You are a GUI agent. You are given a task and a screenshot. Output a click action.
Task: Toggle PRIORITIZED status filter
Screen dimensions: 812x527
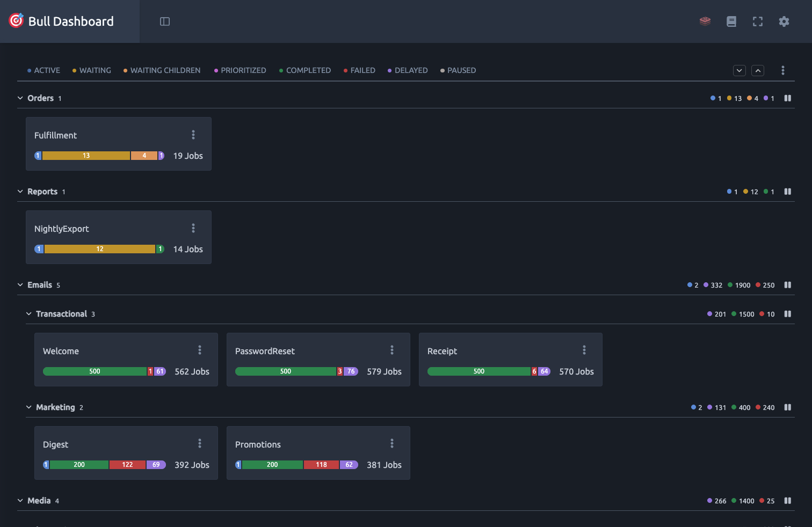pos(240,70)
